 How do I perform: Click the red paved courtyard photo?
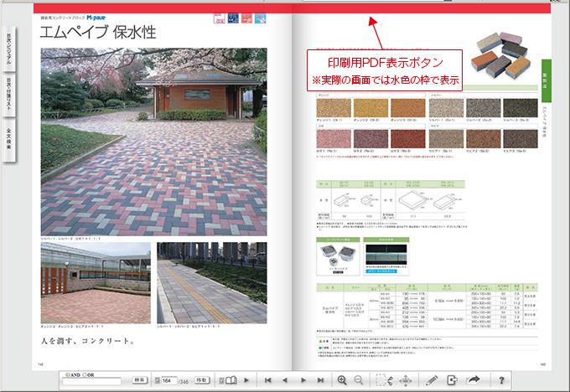point(96,283)
